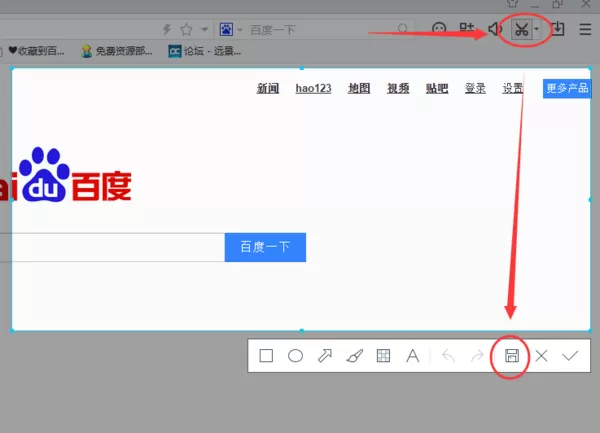Open the 收藏到百... bookmark

[36, 50]
